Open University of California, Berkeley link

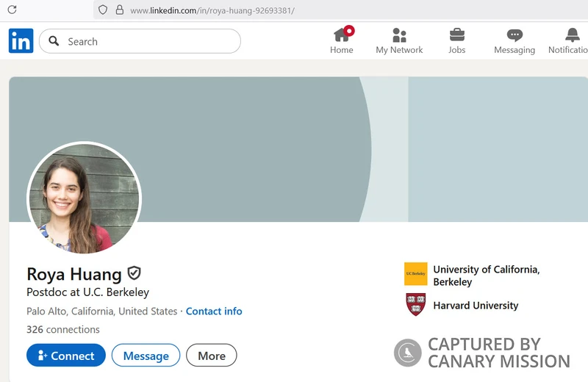[486, 275]
